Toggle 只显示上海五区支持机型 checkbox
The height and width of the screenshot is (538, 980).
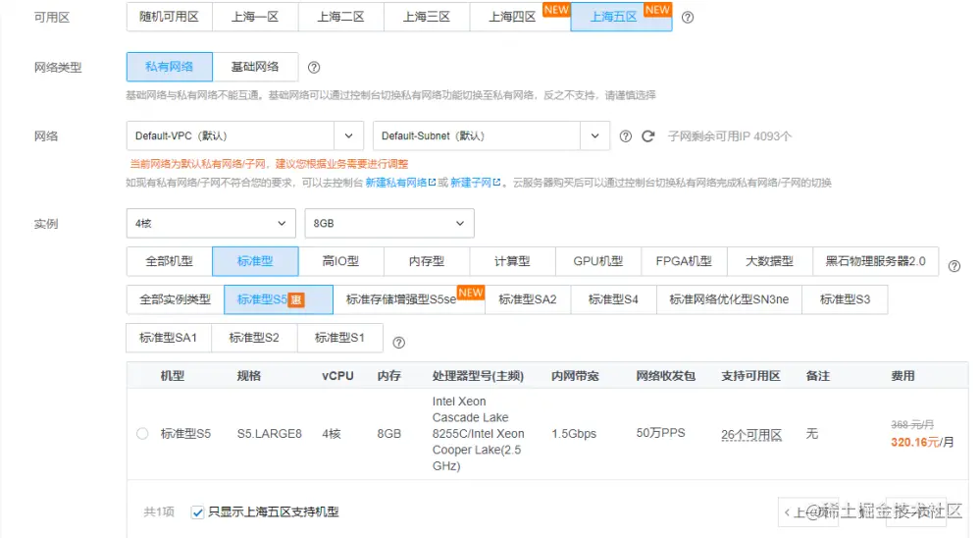[x=197, y=512]
